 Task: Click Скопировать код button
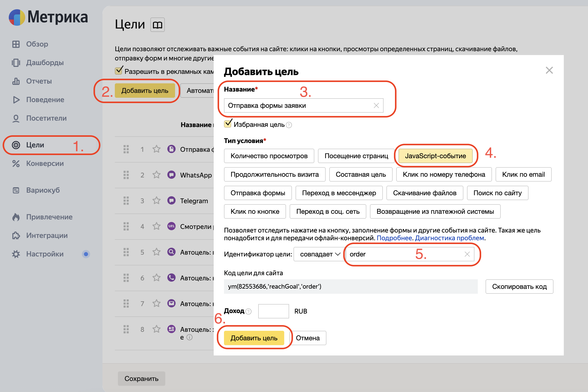[x=519, y=287]
